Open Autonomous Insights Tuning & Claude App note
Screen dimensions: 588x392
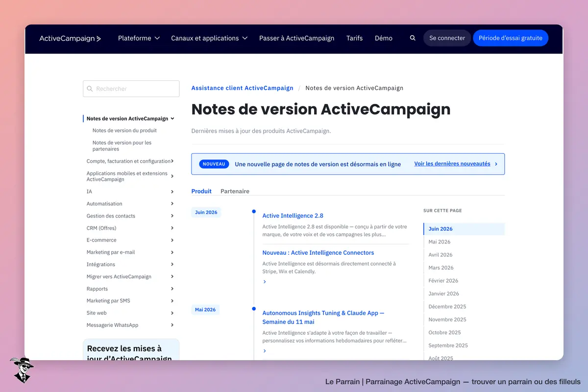click(323, 318)
